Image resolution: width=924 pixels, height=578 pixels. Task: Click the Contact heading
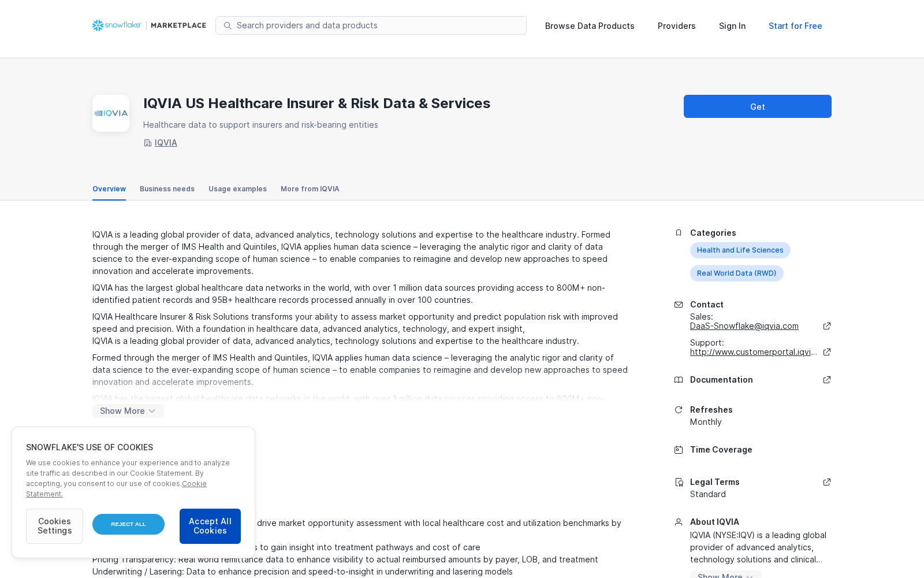click(707, 305)
